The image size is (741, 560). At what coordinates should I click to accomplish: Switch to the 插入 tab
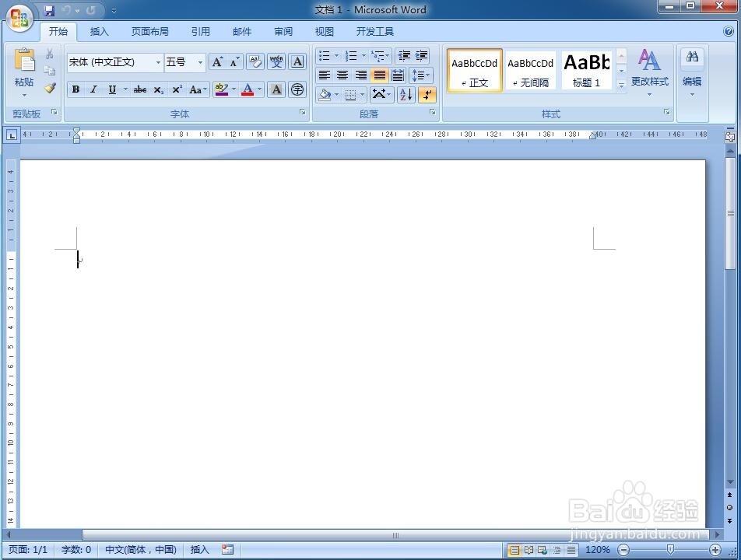tap(100, 32)
